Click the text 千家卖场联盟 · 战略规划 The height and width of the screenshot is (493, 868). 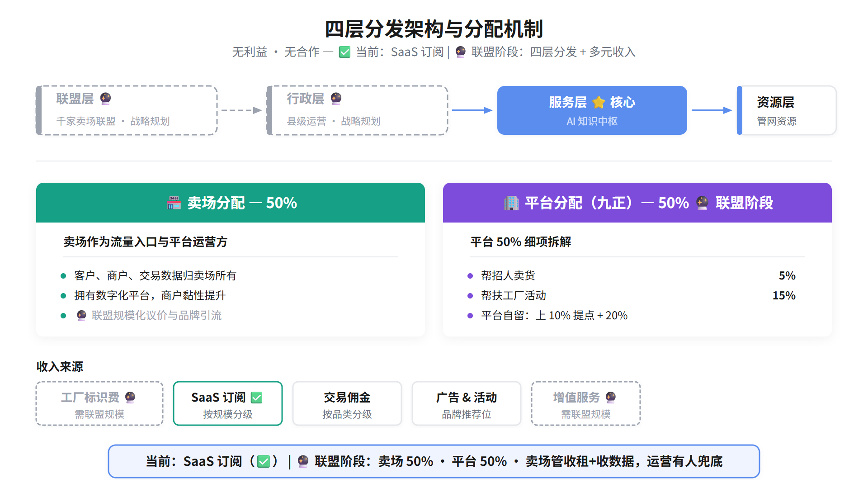point(113,121)
